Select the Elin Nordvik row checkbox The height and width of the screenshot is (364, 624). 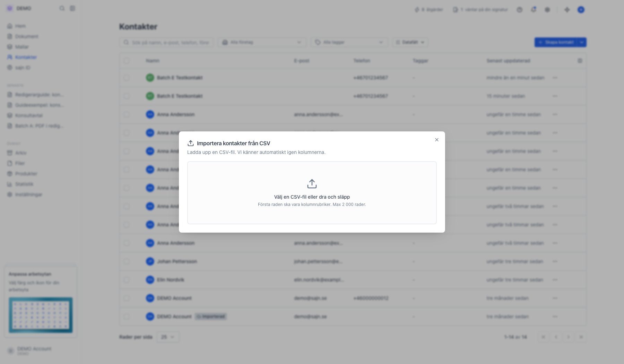click(127, 280)
